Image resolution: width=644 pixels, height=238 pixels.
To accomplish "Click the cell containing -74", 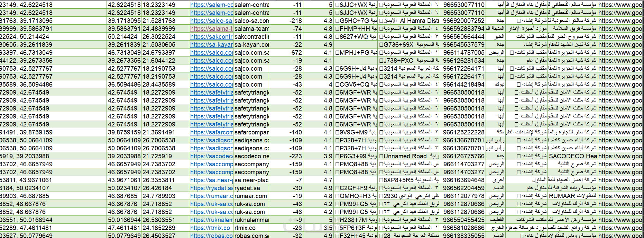I will [286, 29].
